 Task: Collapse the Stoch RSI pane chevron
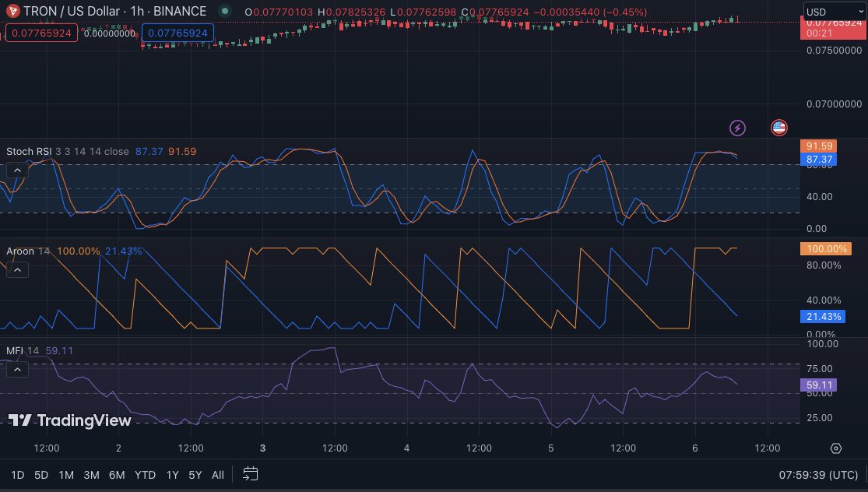pos(17,169)
